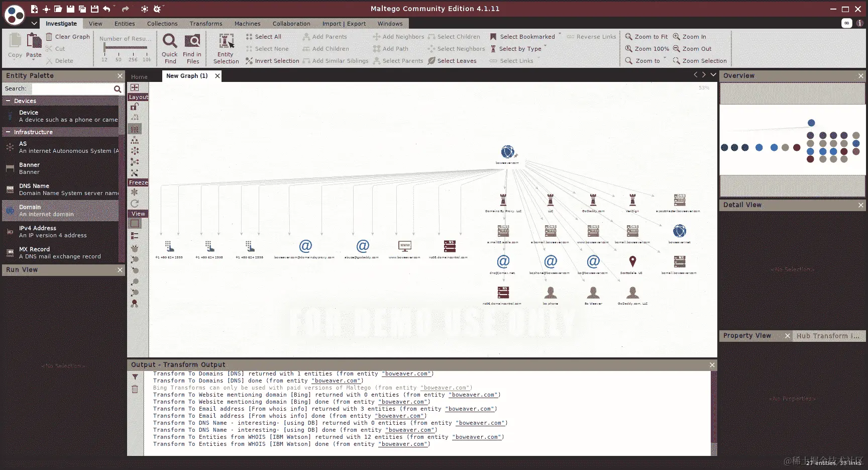Click the Redo arrow icon
The image size is (868, 470).
coord(125,9)
